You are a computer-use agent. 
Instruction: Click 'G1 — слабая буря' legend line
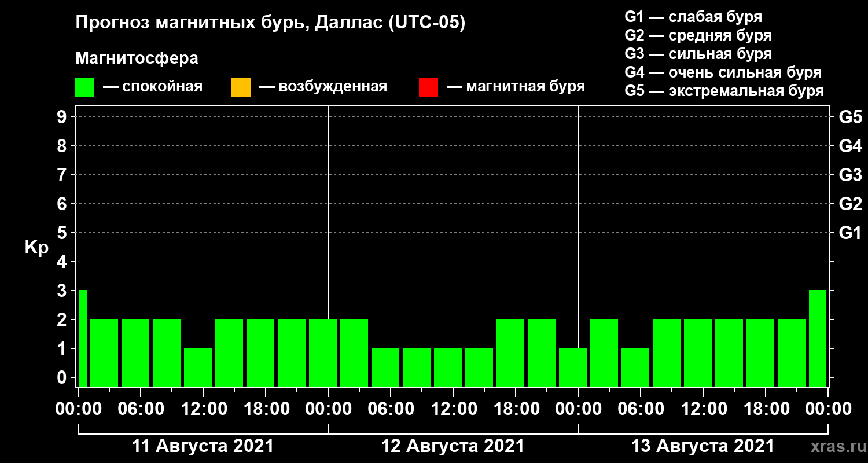[694, 16]
